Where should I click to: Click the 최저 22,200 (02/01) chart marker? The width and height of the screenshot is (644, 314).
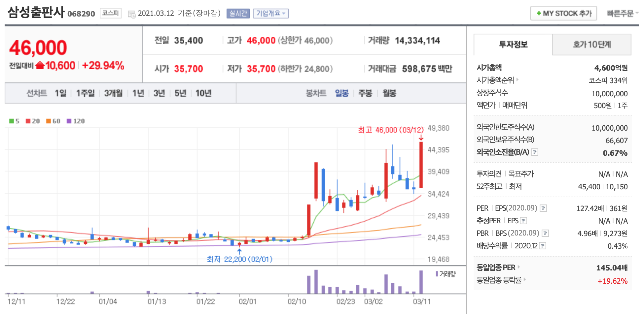coord(240,259)
